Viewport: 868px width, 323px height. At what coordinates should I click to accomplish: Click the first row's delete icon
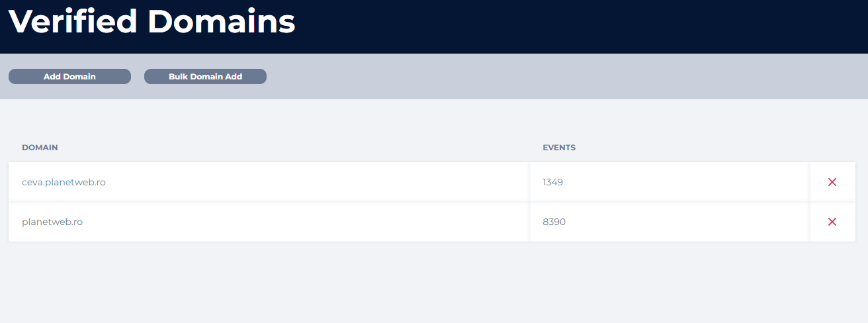[832, 182]
